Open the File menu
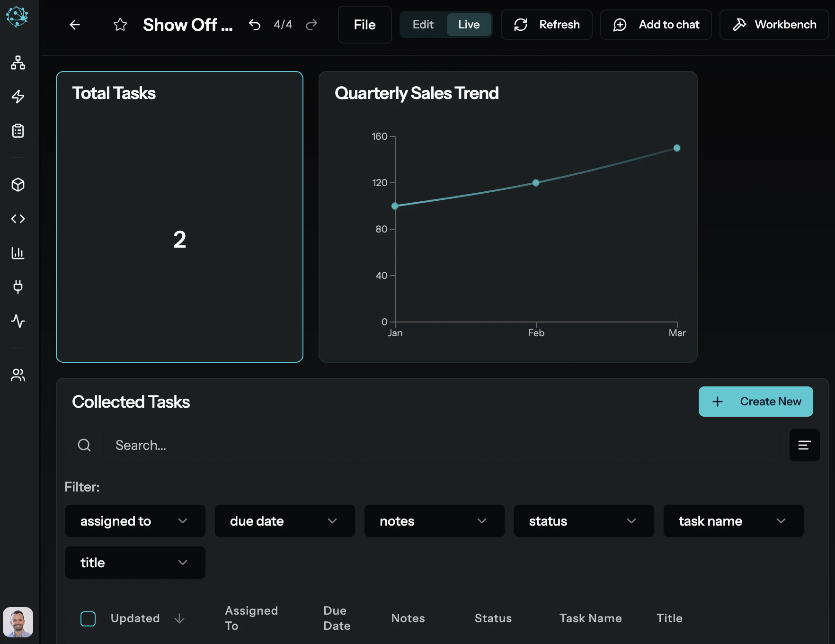 tap(364, 25)
